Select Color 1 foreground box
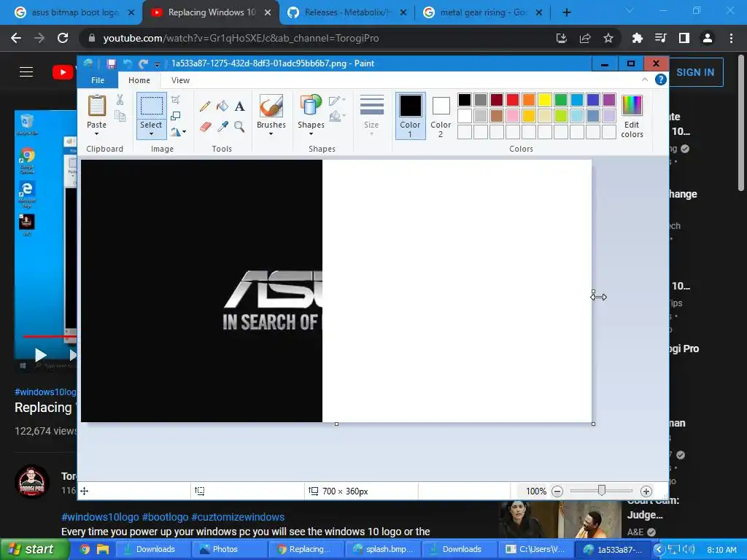Image resolution: width=747 pixels, height=560 pixels. [x=410, y=116]
